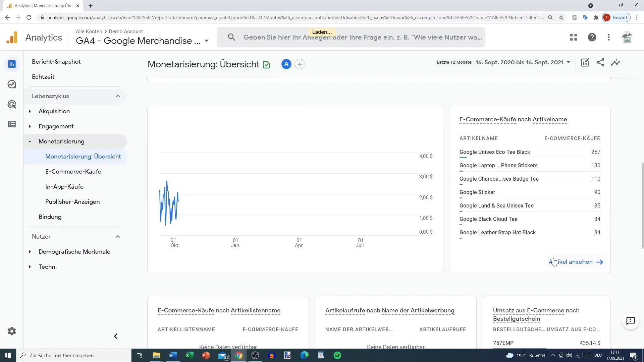The width and height of the screenshot is (644, 362).
Task: Open the Configure icon in left rail
Action: point(12,125)
